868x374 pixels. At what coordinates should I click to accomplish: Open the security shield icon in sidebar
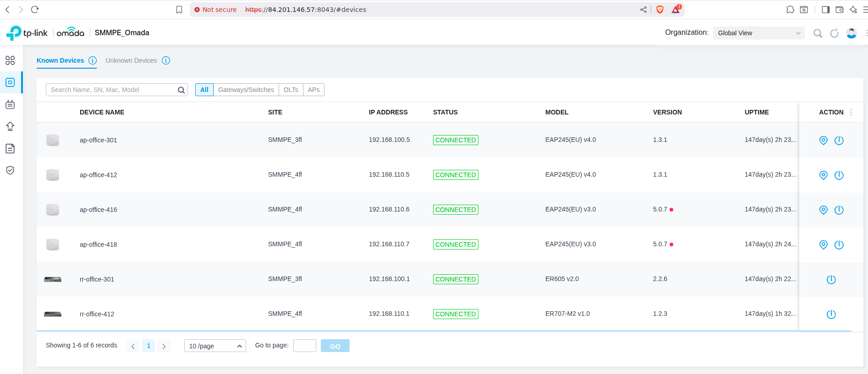point(10,170)
